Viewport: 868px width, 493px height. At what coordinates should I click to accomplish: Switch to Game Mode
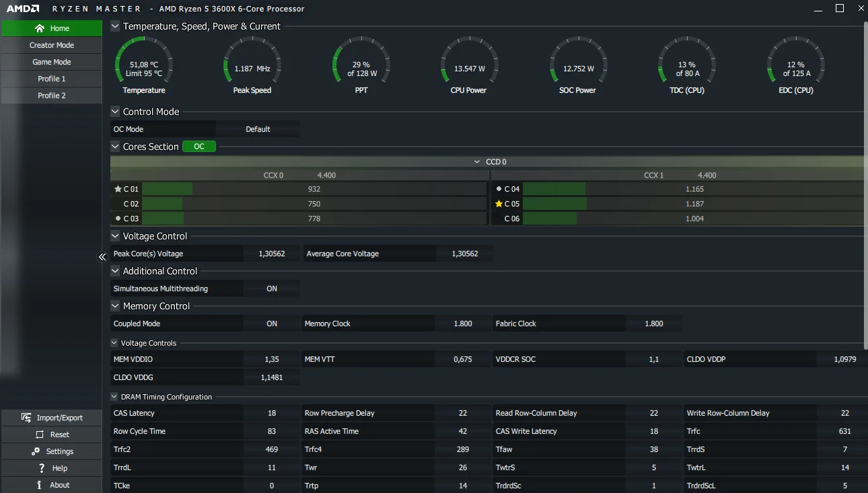click(52, 62)
